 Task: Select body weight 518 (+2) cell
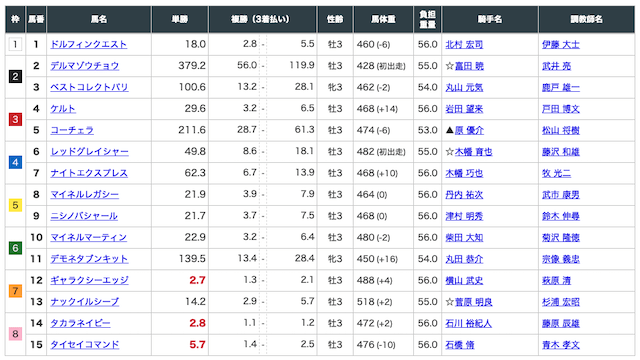click(x=383, y=301)
